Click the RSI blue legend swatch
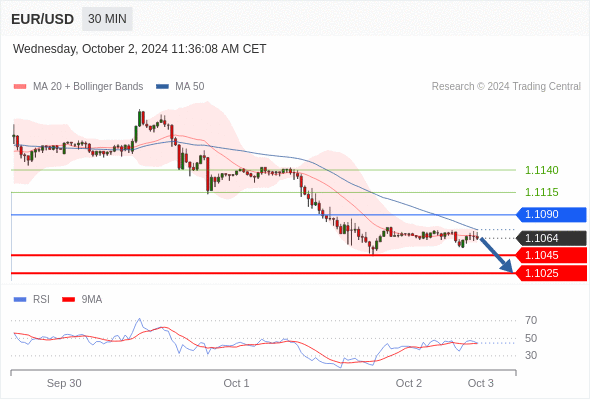Screen dimensions: 590x400 click(x=20, y=300)
